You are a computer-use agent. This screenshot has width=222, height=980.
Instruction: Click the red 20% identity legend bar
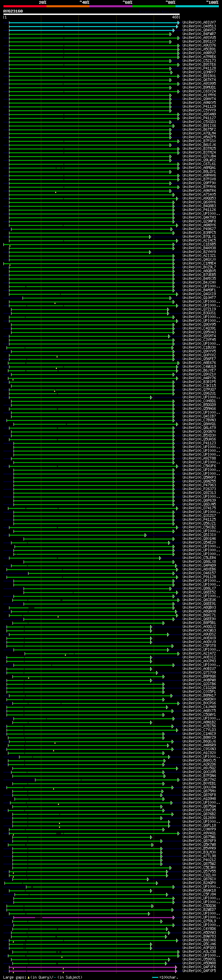[x=25, y=6]
